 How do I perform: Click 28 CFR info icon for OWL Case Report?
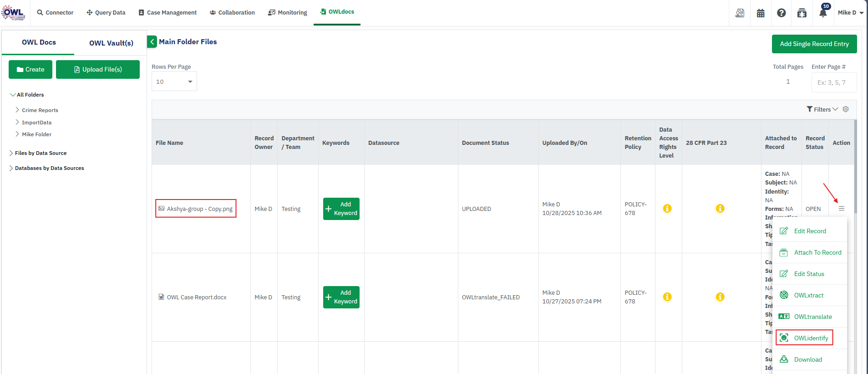coord(720,297)
